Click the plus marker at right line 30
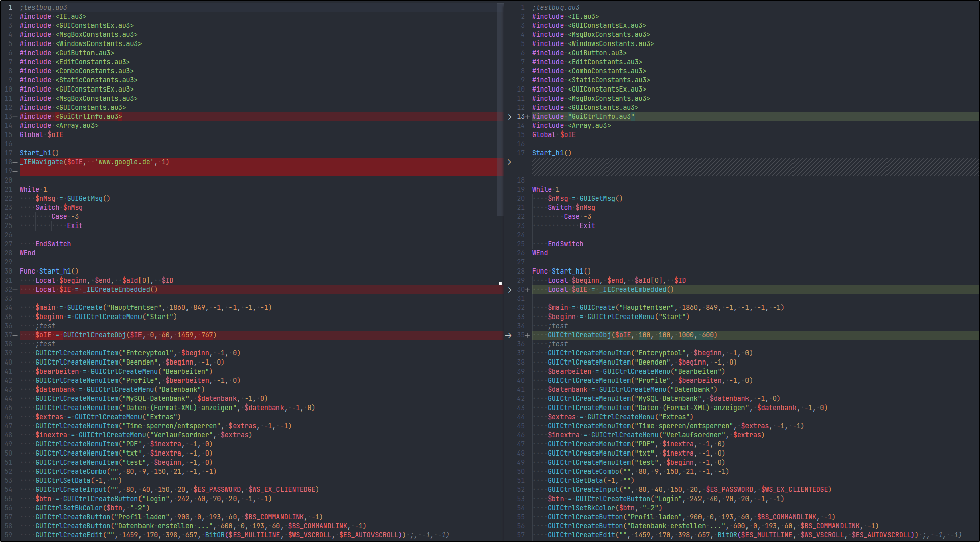 528,290
